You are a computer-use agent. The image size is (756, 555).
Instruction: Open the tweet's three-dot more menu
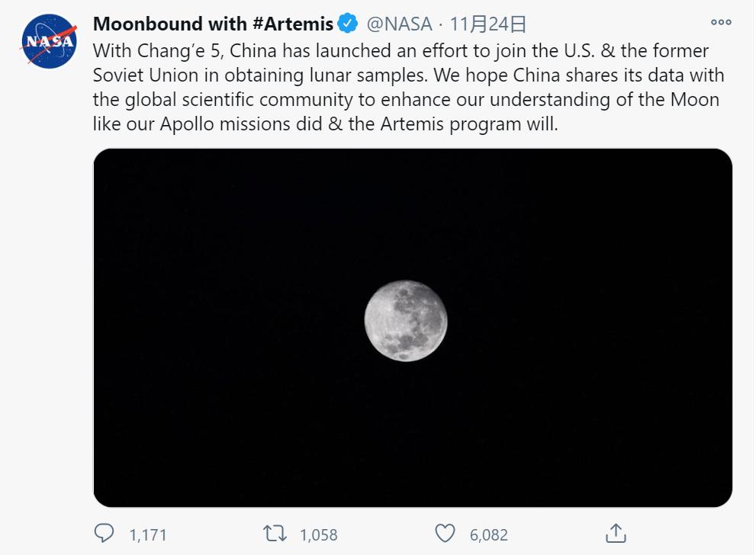click(x=720, y=23)
